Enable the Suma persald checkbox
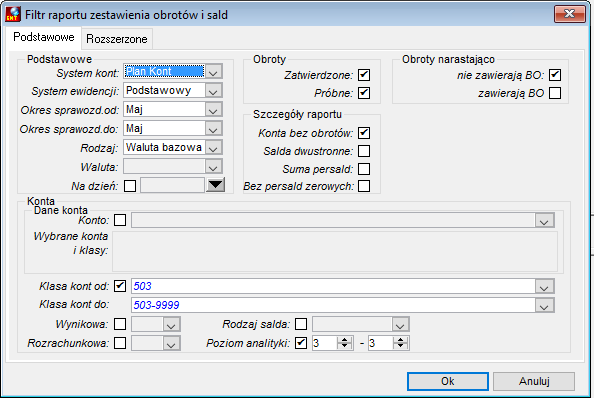Screen dimensions: 594x398 click(364, 169)
